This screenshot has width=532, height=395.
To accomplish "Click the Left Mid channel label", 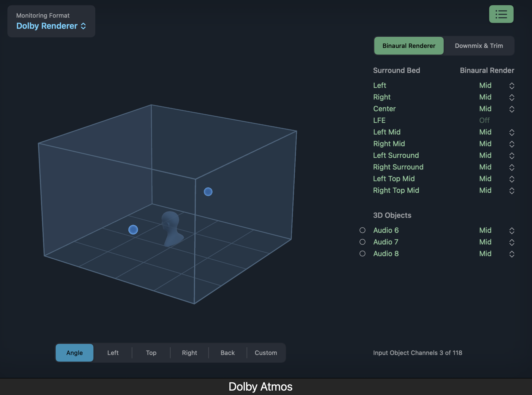I will pyautogui.click(x=387, y=132).
